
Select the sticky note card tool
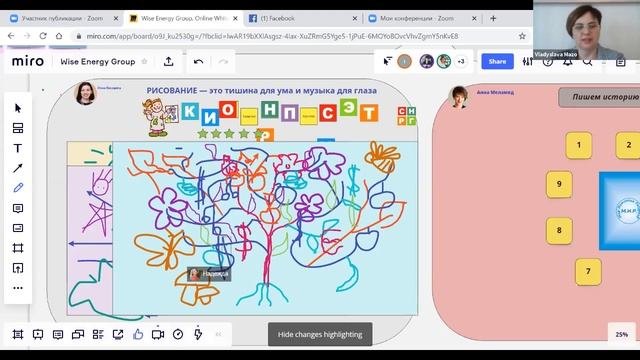[x=18, y=228]
